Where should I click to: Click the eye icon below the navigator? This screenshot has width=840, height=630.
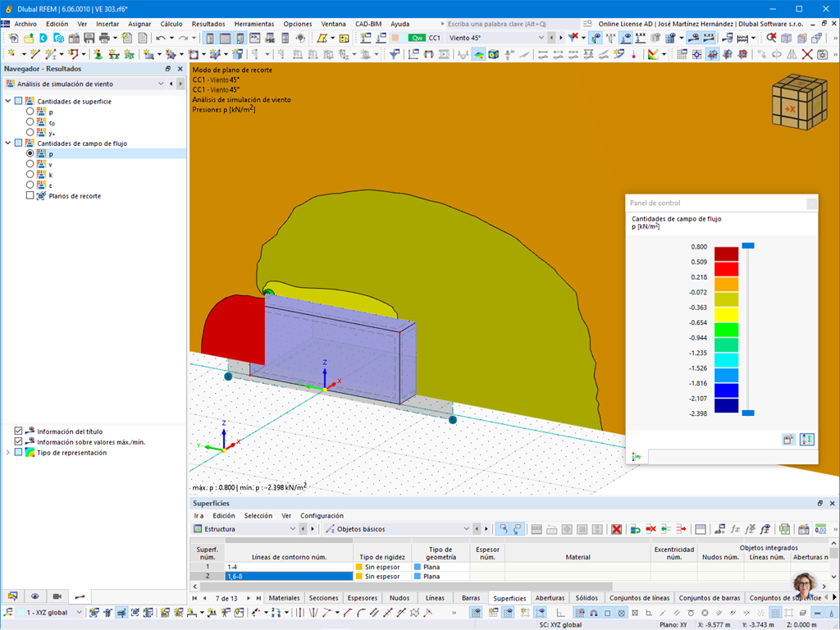(34, 596)
